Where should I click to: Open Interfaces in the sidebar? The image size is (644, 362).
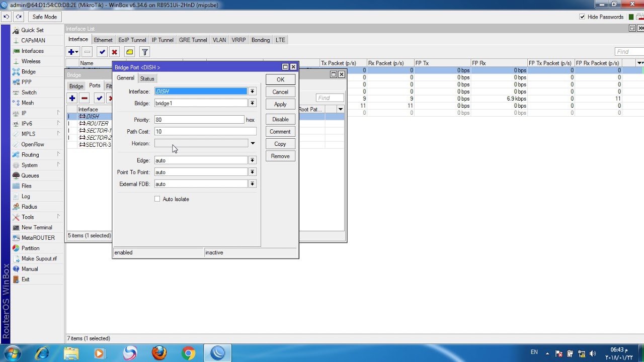pyautogui.click(x=32, y=51)
